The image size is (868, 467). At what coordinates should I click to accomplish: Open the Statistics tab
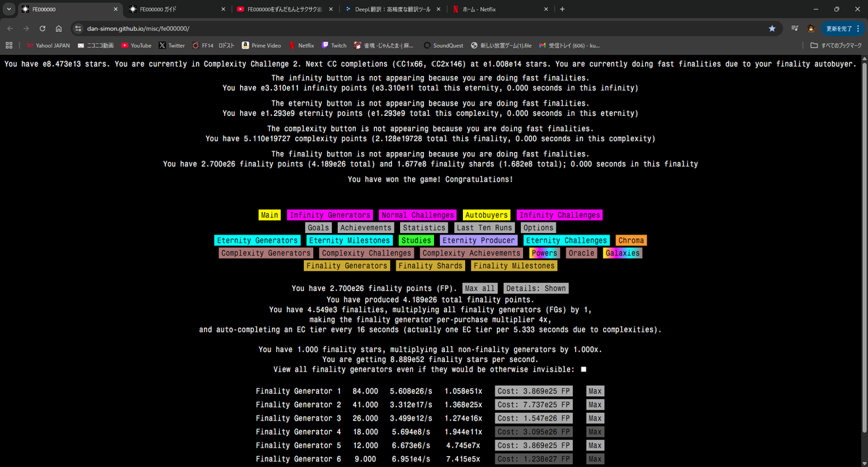(424, 227)
